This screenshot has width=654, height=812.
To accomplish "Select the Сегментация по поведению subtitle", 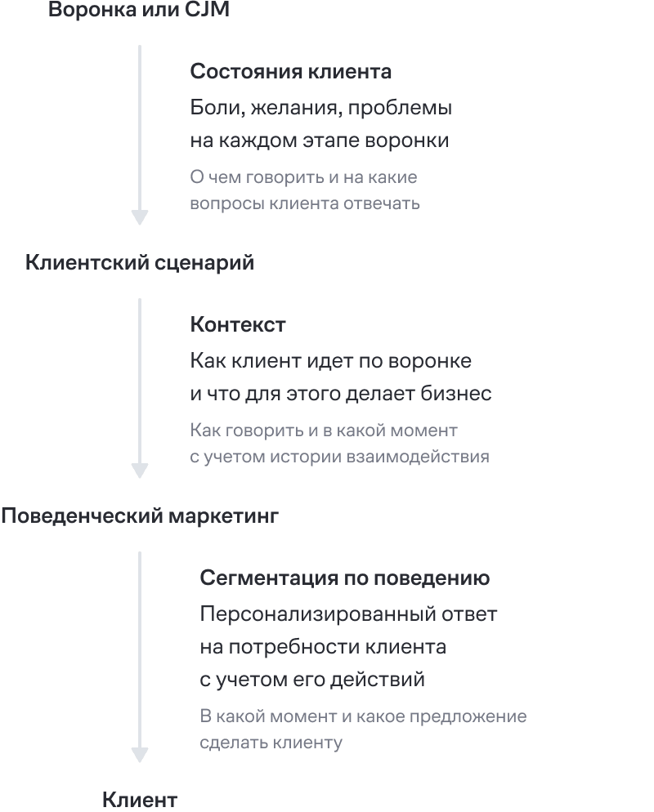I will (x=345, y=578).
